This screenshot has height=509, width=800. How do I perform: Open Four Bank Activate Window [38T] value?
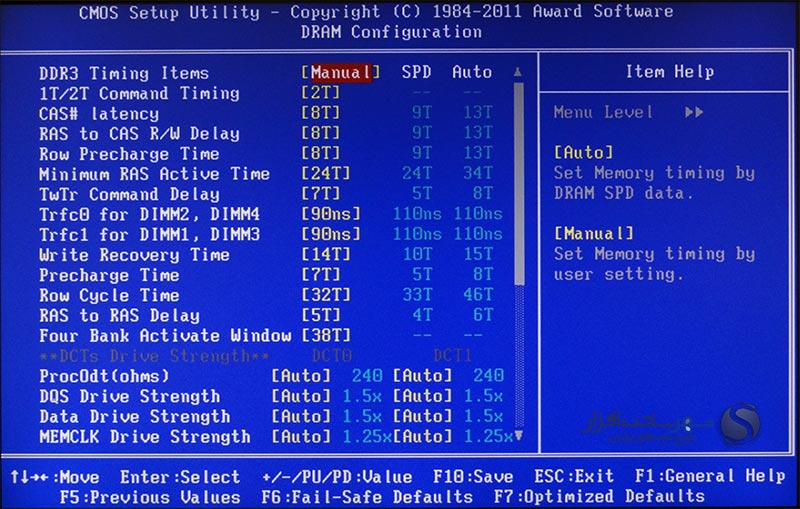(x=326, y=335)
